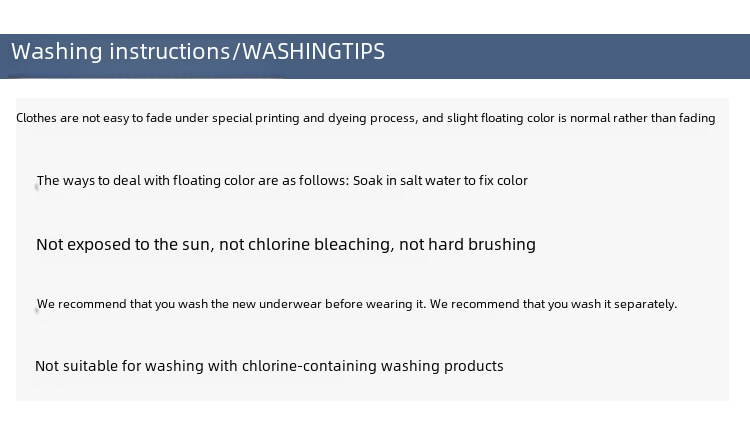Viewport: 750px width, 446px height.
Task: Click the phrase "chlorine-containing washing products"
Action: [x=373, y=366]
